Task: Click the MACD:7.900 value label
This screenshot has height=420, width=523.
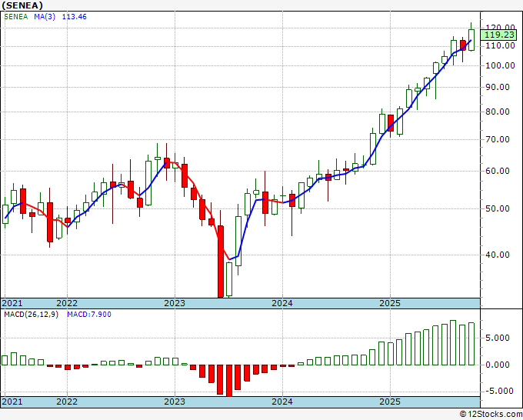Action: pyautogui.click(x=89, y=315)
